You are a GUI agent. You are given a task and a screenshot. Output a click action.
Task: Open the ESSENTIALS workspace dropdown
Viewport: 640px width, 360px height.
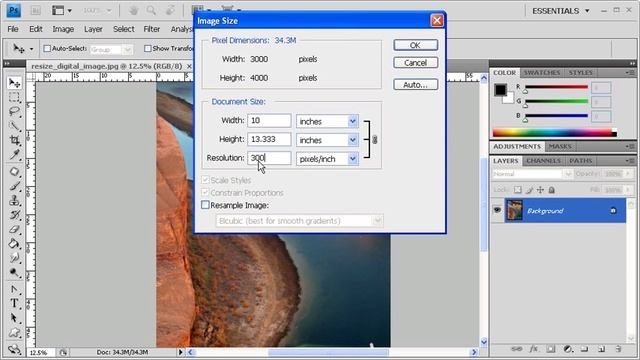tap(561, 11)
